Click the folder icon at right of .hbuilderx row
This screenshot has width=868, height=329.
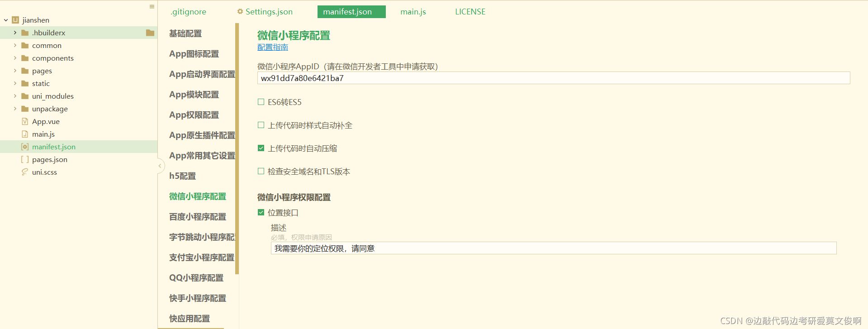(150, 33)
